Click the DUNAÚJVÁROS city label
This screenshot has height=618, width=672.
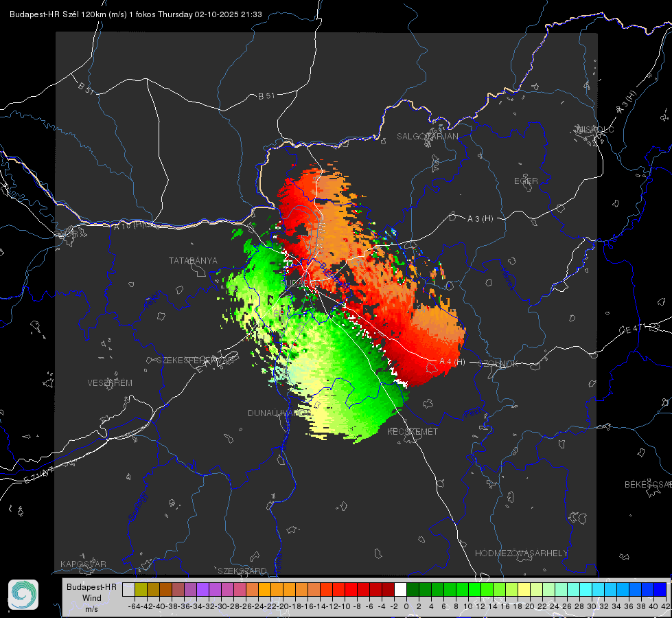pyautogui.click(x=279, y=413)
